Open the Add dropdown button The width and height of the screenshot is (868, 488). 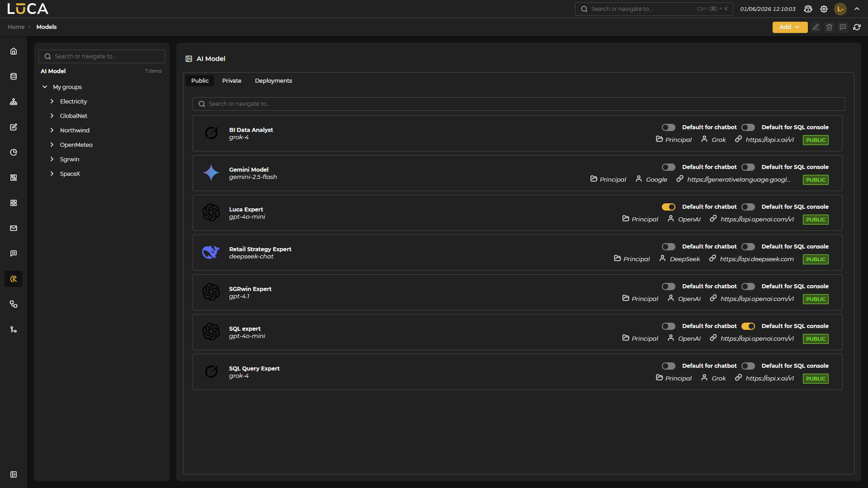point(790,27)
